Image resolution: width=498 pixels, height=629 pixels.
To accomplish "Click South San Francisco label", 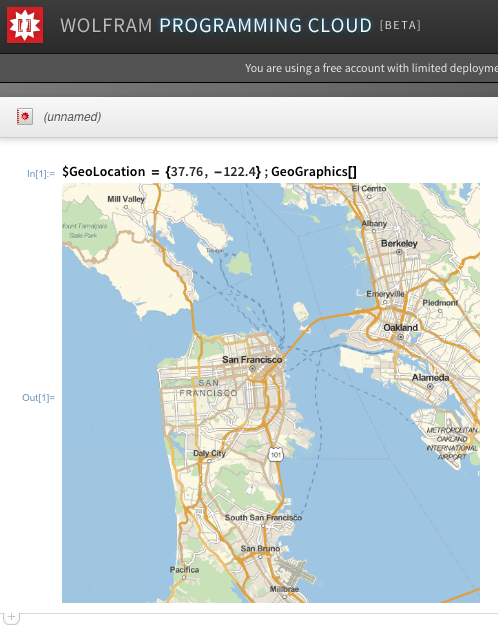I will [263, 517].
